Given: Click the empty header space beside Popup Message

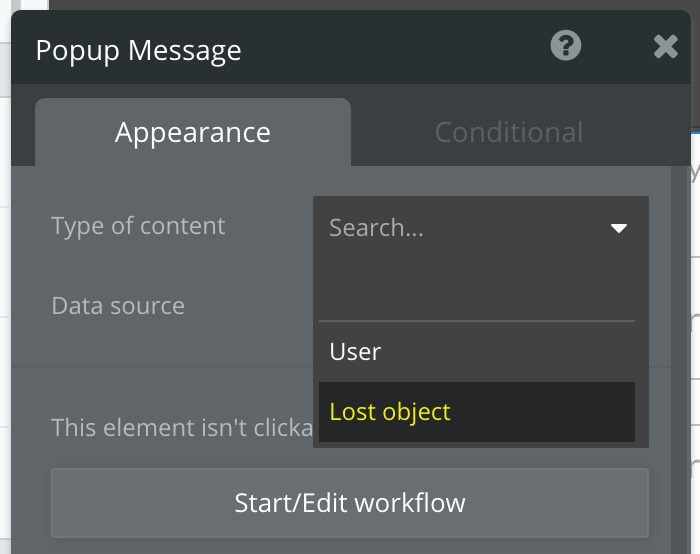Looking at the screenshot, I should (400, 50).
